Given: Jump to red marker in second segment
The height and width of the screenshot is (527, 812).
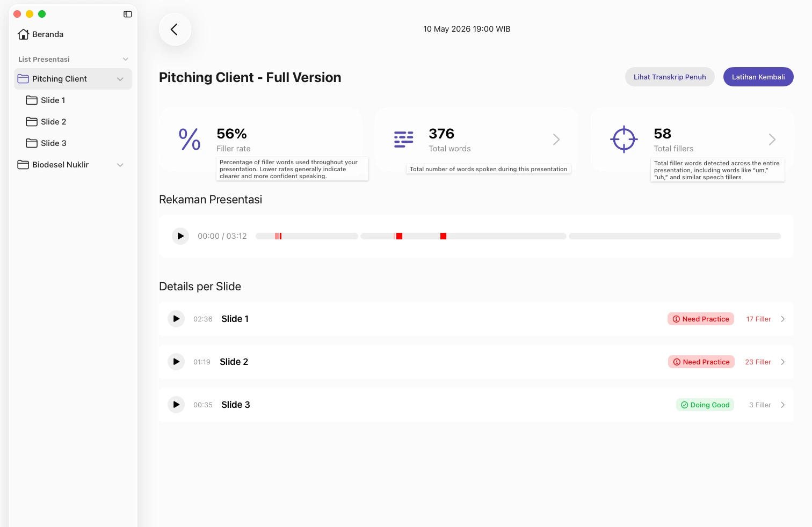Looking at the screenshot, I should pyautogui.click(x=399, y=236).
